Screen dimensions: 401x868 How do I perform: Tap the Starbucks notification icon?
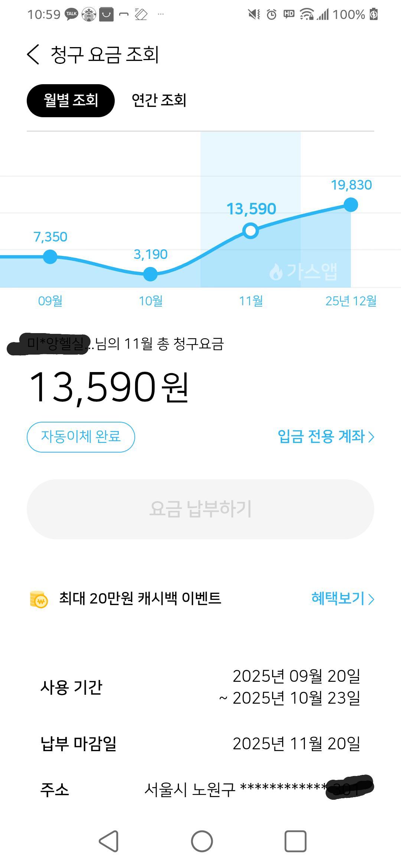tap(89, 14)
